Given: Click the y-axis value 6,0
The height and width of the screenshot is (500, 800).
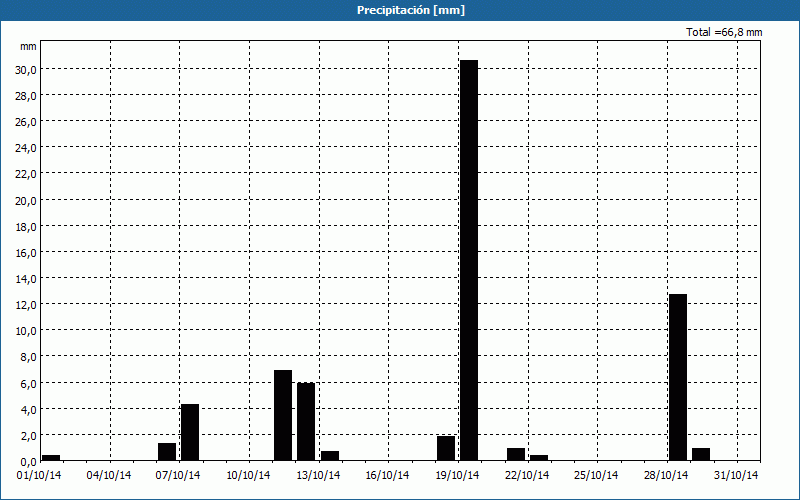Looking at the screenshot, I should coord(28,383).
